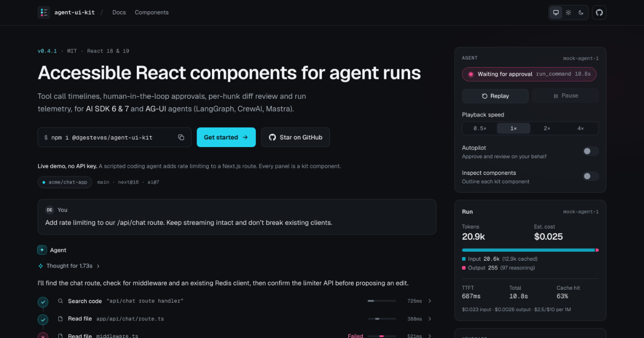
Task: Click the search icon beside Search code
Action: tap(61, 301)
